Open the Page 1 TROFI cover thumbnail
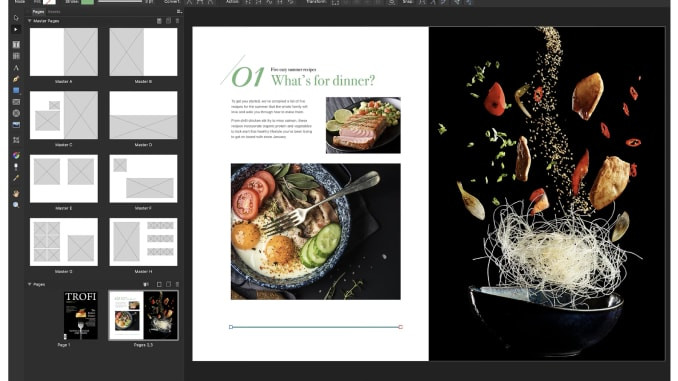Screen dimensions: 678x381 [x=80, y=315]
